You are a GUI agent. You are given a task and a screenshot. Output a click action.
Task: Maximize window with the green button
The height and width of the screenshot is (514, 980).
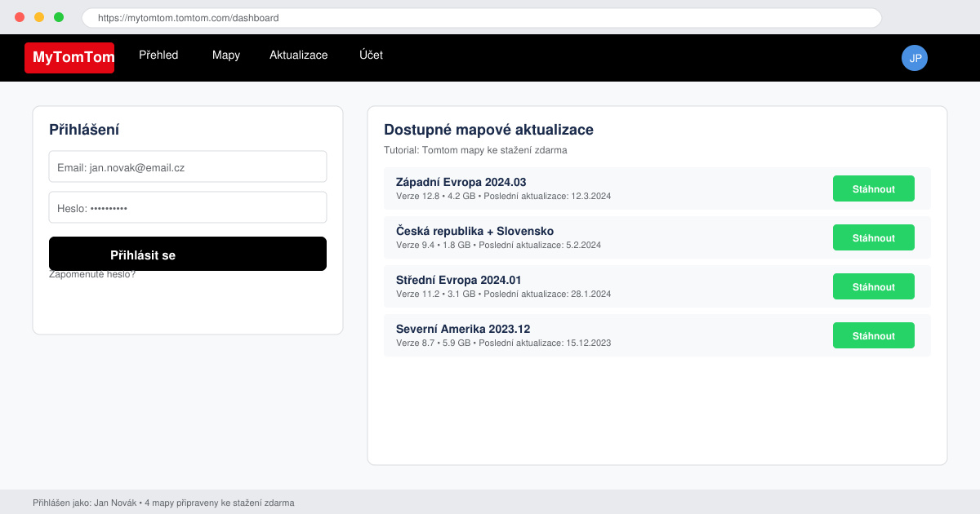pyautogui.click(x=59, y=17)
